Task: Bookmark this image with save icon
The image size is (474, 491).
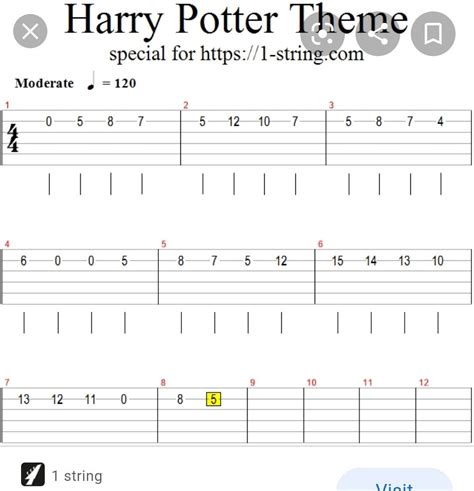Action: tap(433, 34)
